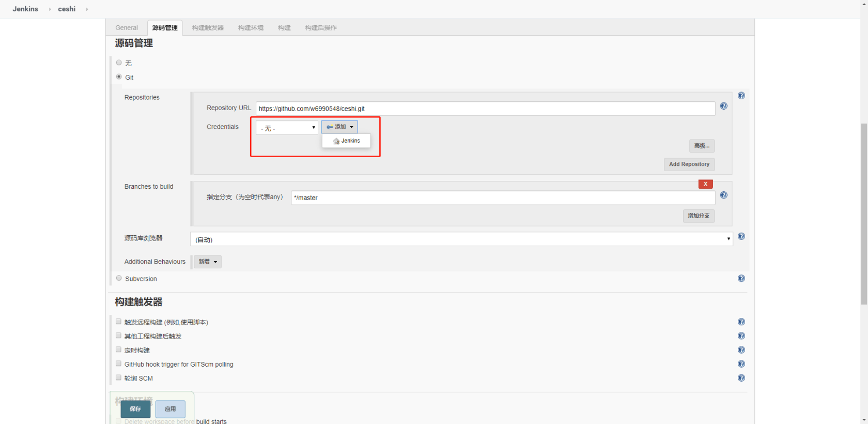The height and width of the screenshot is (424, 868).
Task: Open help for 触发远程构建 option
Action: click(741, 322)
